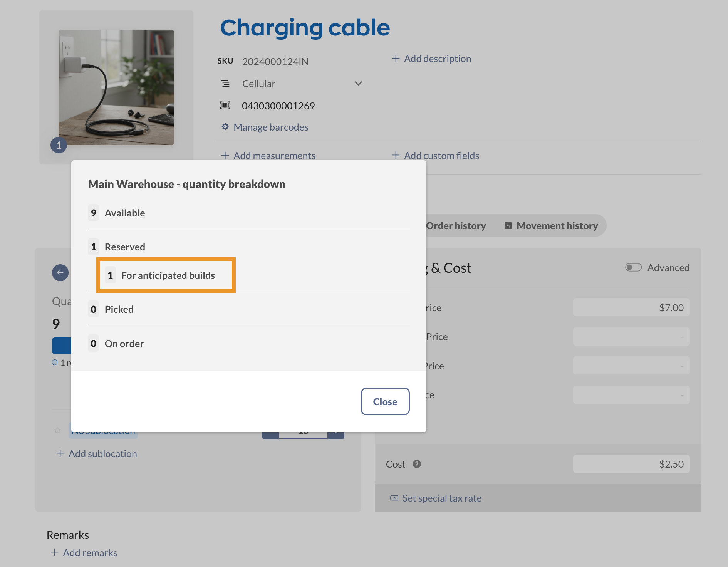728x567 pixels.
Task: Switch to the Order history tab
Action: (456, 226)
